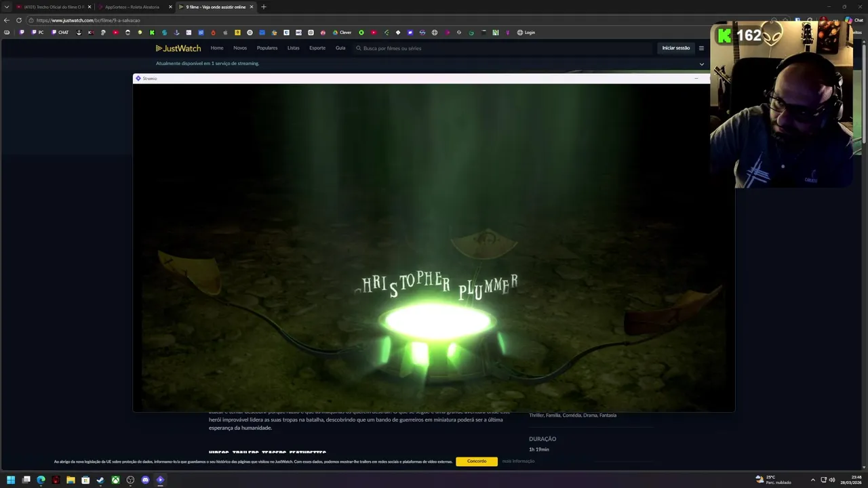The width and height of the screenshot is (868, 488).
Task: Open Stremio from the taskbar
Action: 160,480
